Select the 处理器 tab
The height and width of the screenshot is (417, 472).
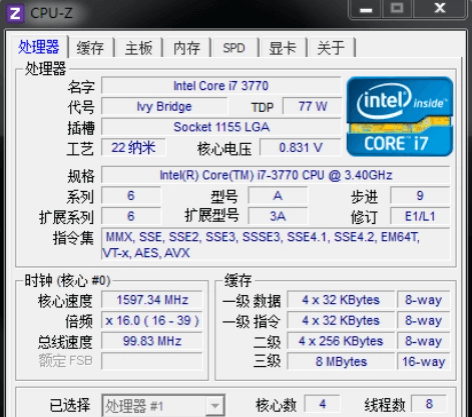[39, 47]
